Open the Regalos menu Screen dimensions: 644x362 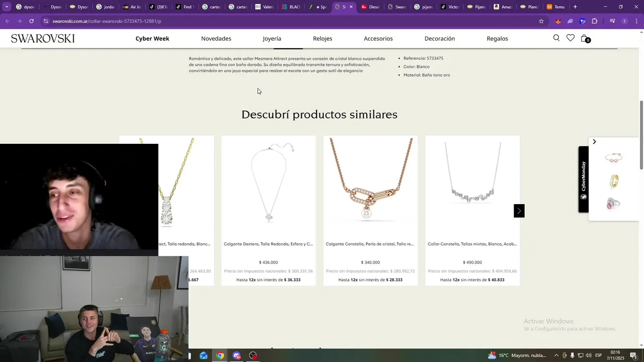tap(498, 39)
